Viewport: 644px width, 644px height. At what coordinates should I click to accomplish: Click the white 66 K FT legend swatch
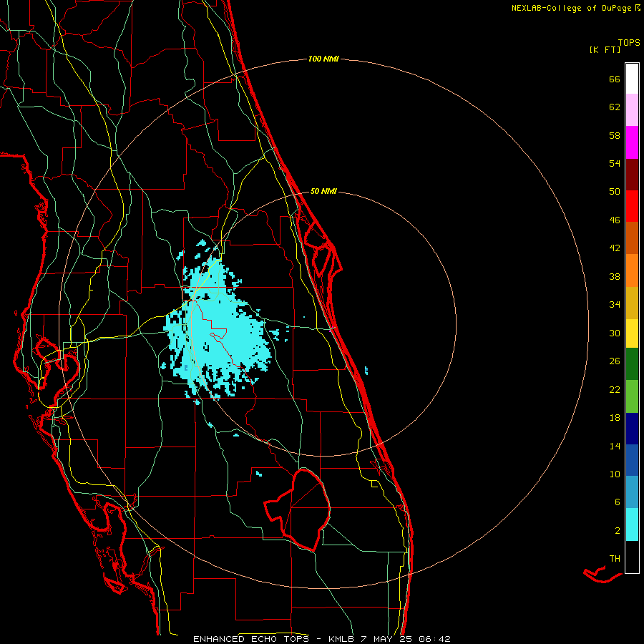click(632, 79)
